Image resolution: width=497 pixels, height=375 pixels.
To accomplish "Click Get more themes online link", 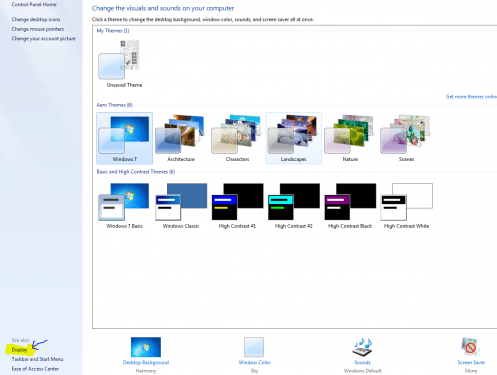I will (x=471, y=97).
